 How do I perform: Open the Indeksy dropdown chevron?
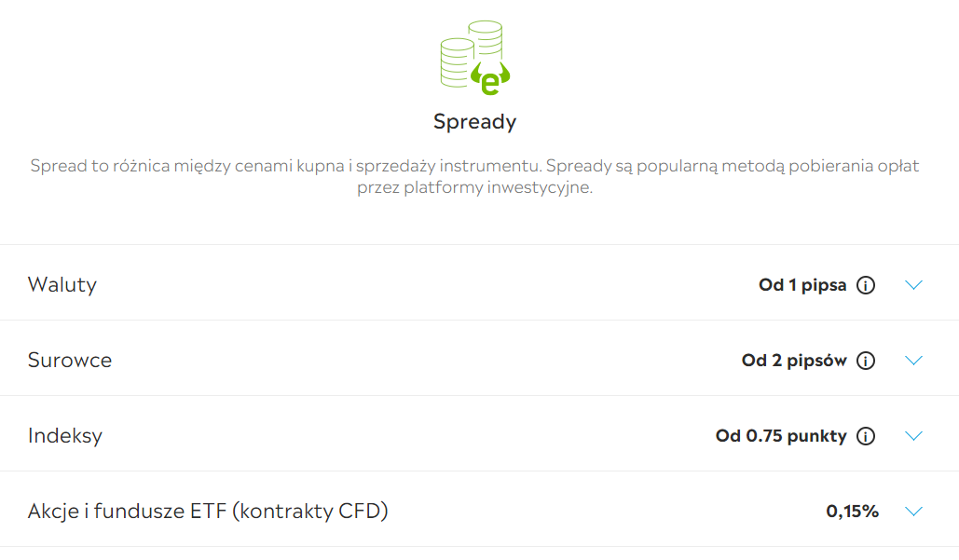tap(913, 436)
